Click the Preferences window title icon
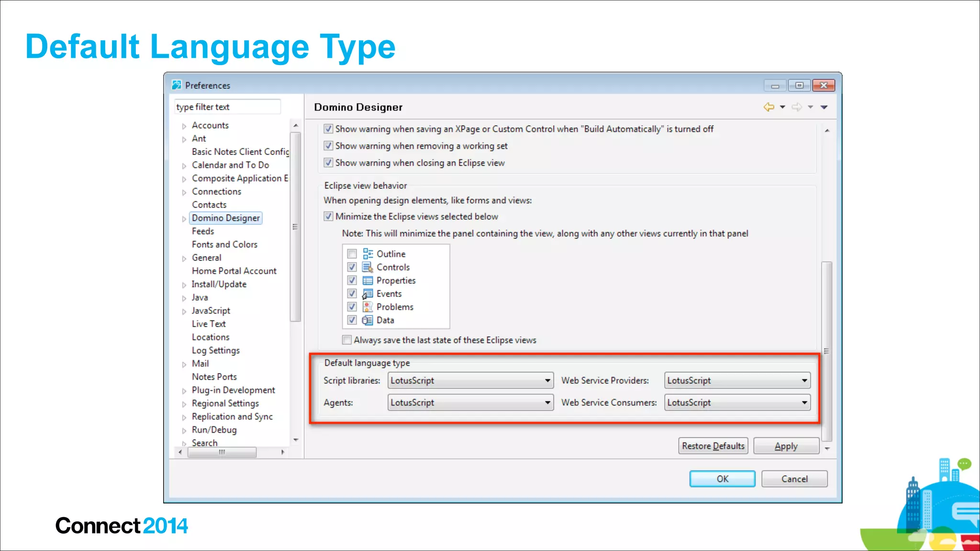The height and width of the screenshot is (551, 980). tap(177, 85)
